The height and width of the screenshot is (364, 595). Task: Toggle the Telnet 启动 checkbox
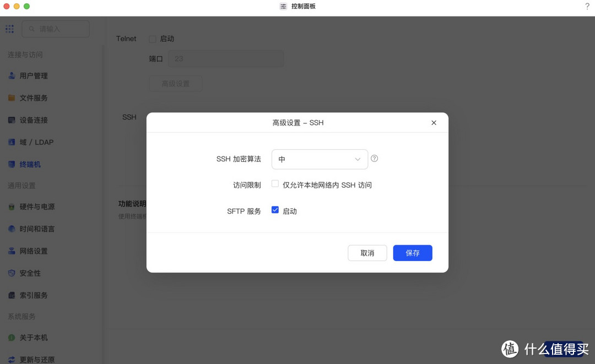tap(153, 39)
